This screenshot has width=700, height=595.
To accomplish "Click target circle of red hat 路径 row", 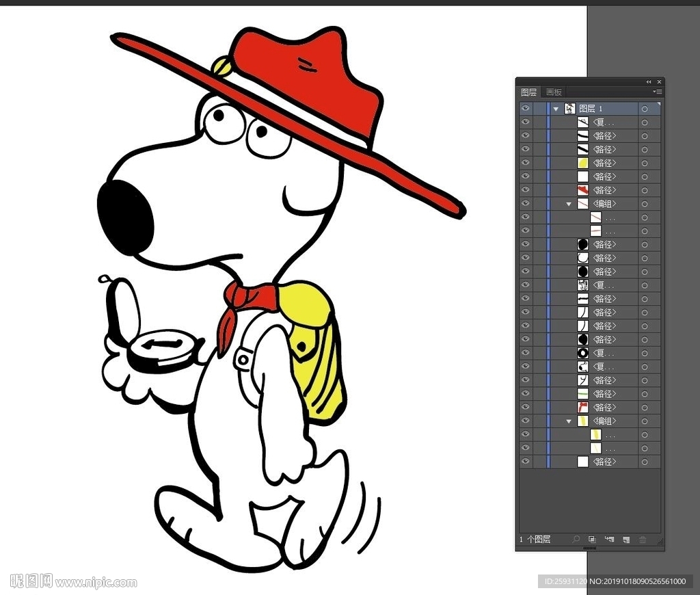I will 645,190.
